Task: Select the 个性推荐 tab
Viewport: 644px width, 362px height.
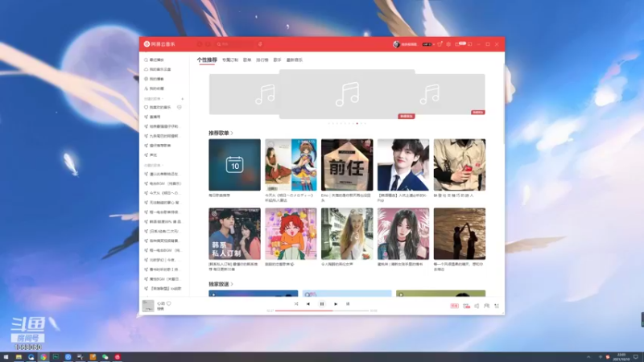Action: click(x=207, y=60)
